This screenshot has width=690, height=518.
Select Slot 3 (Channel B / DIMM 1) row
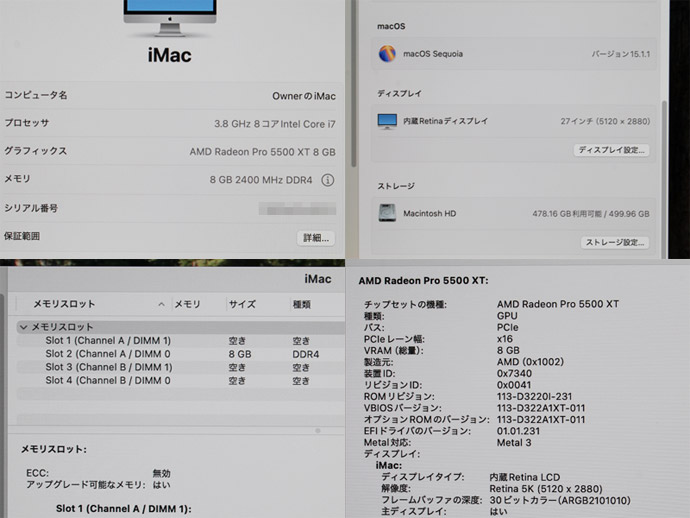tap(180, 367)
